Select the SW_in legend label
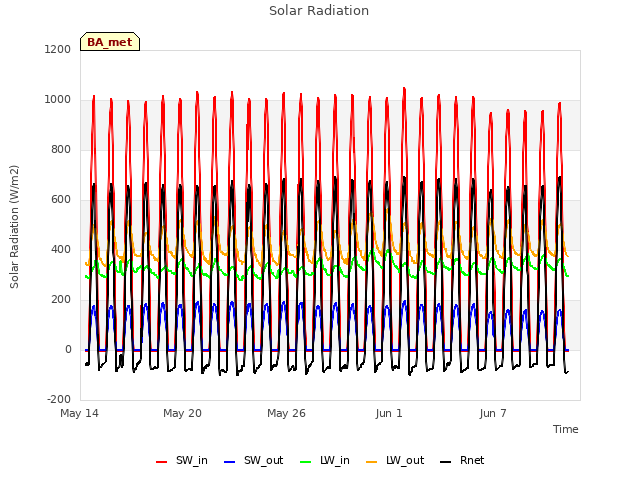This screenshot has height=480, width=640. tap(192, 460)
